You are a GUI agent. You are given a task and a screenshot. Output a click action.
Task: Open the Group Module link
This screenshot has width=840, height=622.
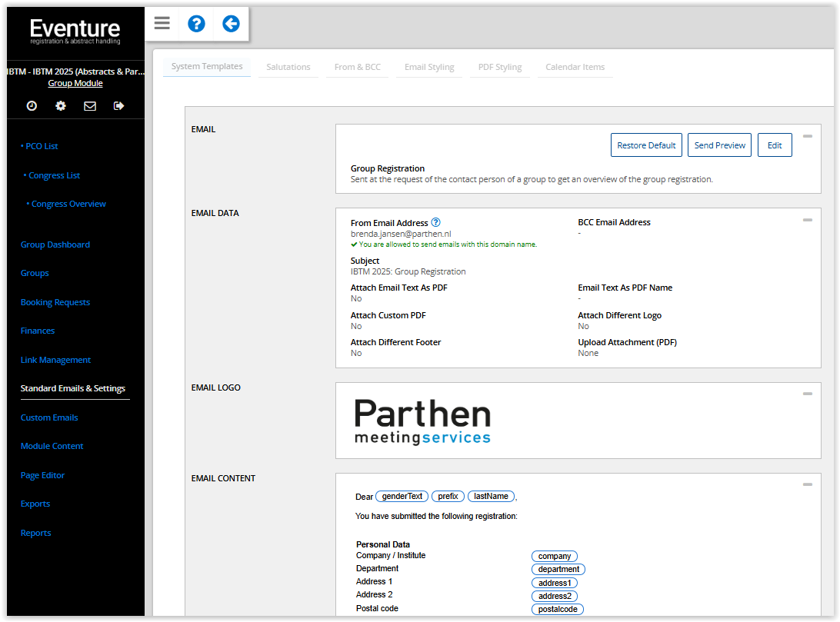pyautogui.click(x=75, y=83)
